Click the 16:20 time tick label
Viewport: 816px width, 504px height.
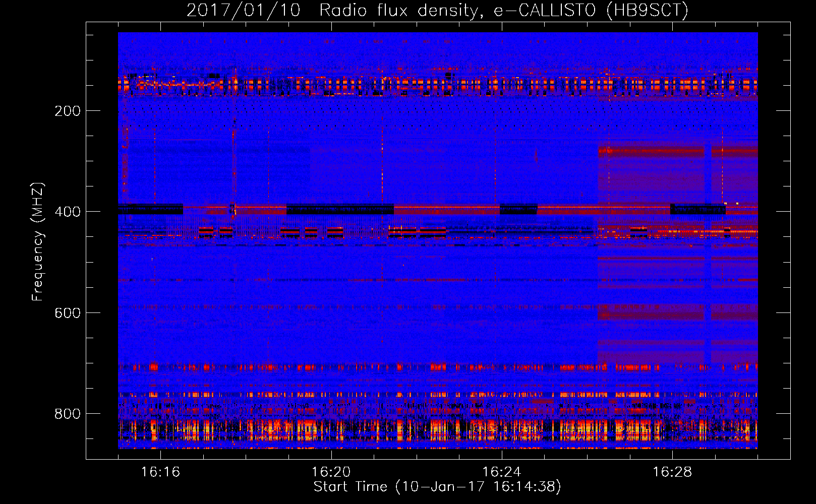click(331, 472)
